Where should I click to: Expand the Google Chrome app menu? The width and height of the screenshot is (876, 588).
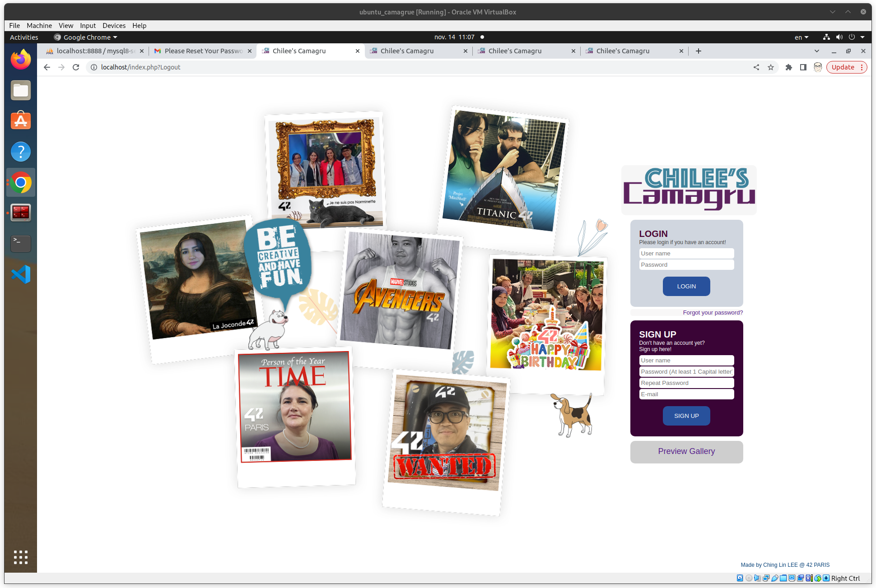pyautogui.click(x=86, y=37)
